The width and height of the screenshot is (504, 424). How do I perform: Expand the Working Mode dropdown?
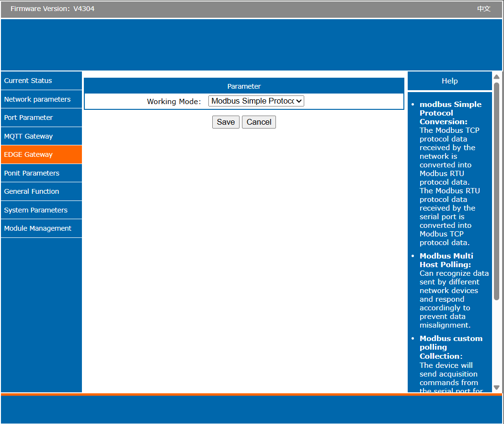tap(256, 101)
